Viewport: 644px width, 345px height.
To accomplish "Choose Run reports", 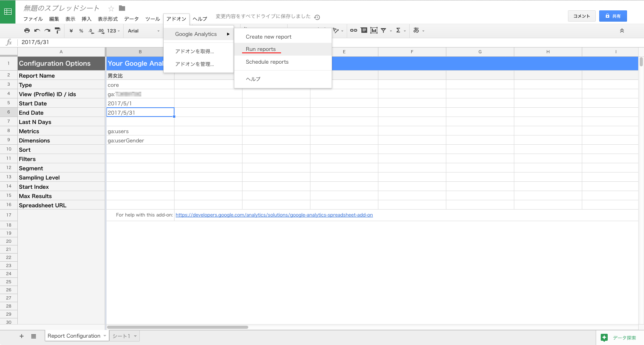I will click(283, 49).
